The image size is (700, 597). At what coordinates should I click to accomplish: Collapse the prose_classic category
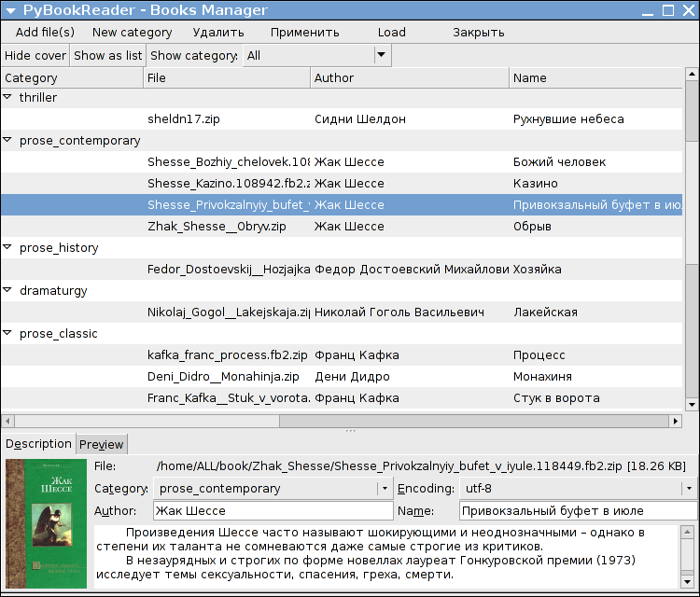point(7,332)
